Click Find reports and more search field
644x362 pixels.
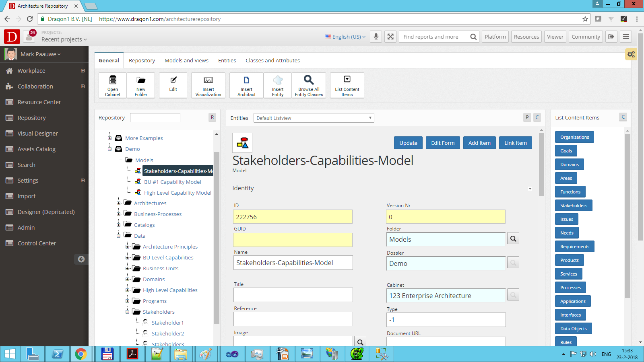[434, 37]
